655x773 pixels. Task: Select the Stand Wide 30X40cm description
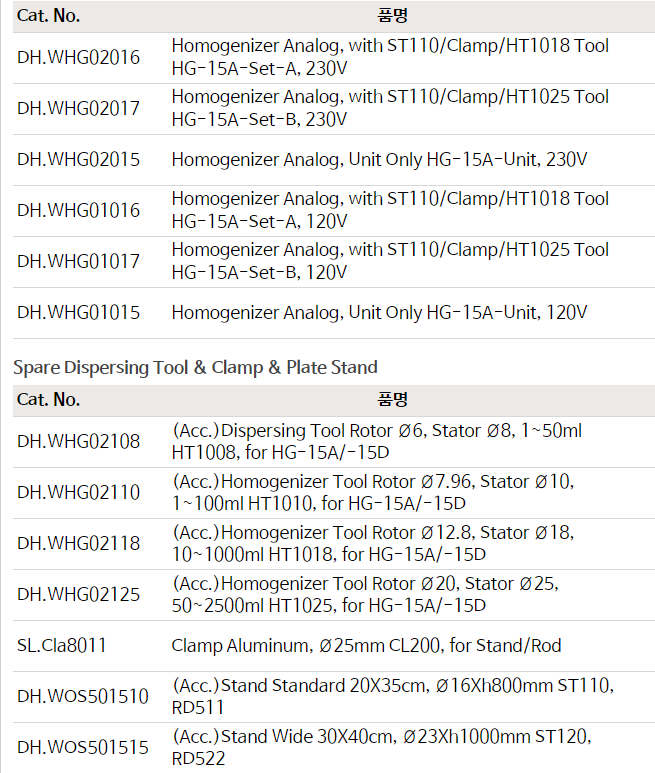click(x=382, y=748)
